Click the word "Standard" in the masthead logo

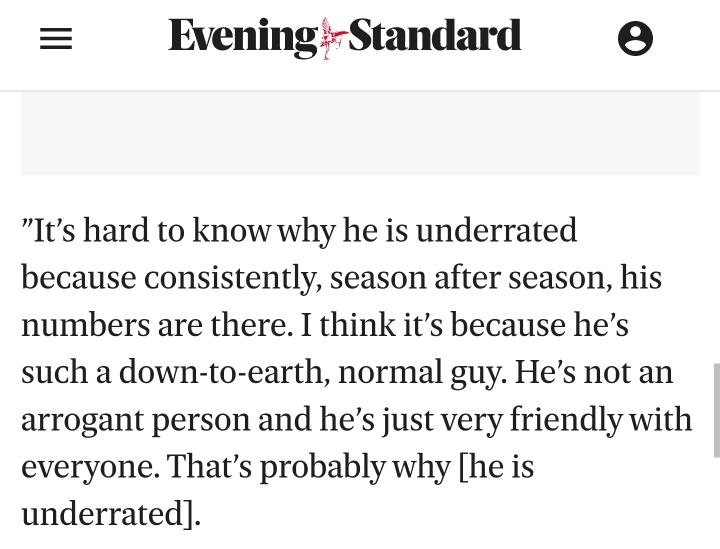click(434, 36)
